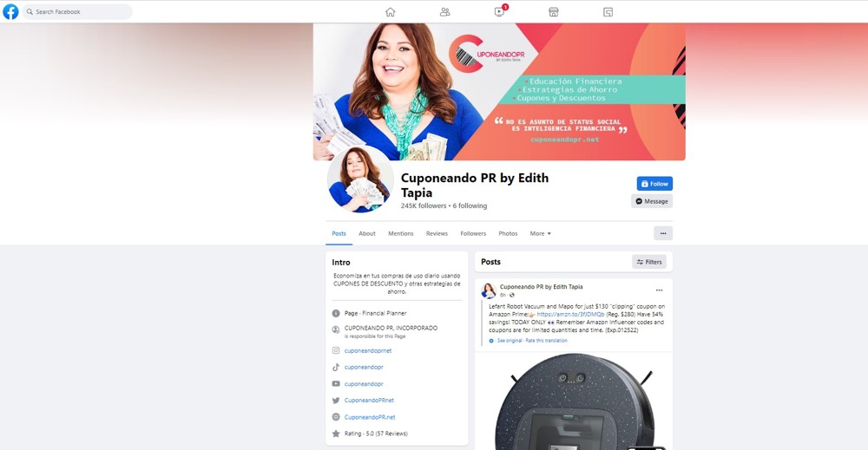868x450 pixels.
Task: Open the page profile picture
Action: coord(360,179)
